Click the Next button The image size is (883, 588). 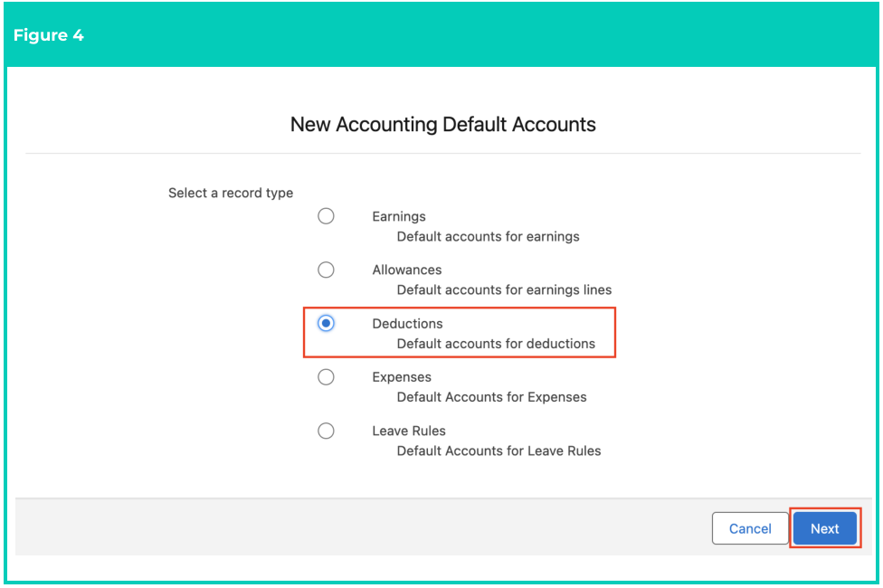click(825, 528)
